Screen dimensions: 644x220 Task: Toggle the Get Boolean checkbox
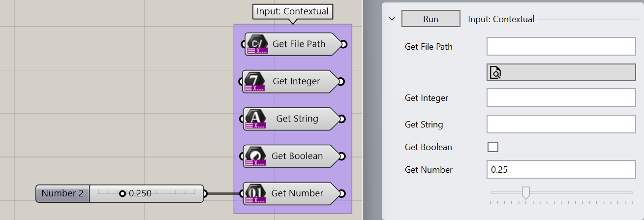(x=492, y=147)
